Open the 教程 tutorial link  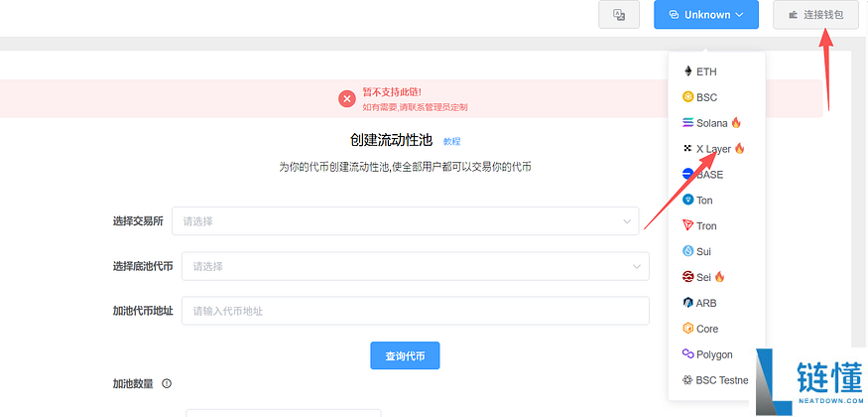click(451, 141)
